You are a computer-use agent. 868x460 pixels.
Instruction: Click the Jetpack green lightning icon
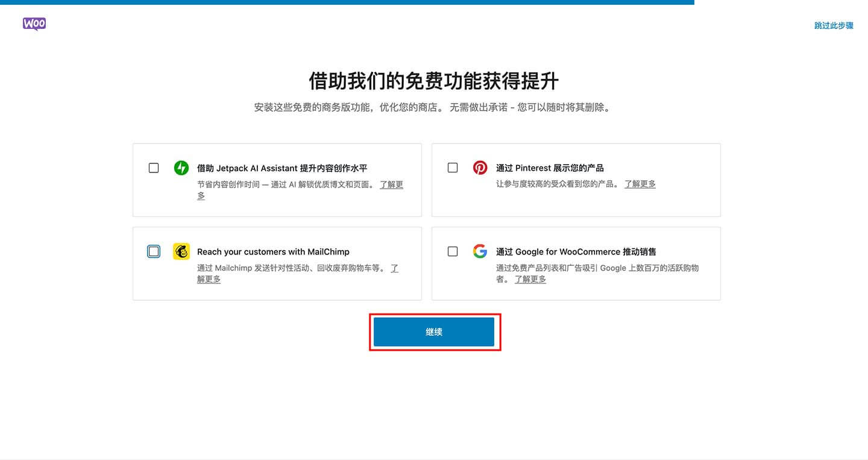pyautogui.click(x=181, y=168)
